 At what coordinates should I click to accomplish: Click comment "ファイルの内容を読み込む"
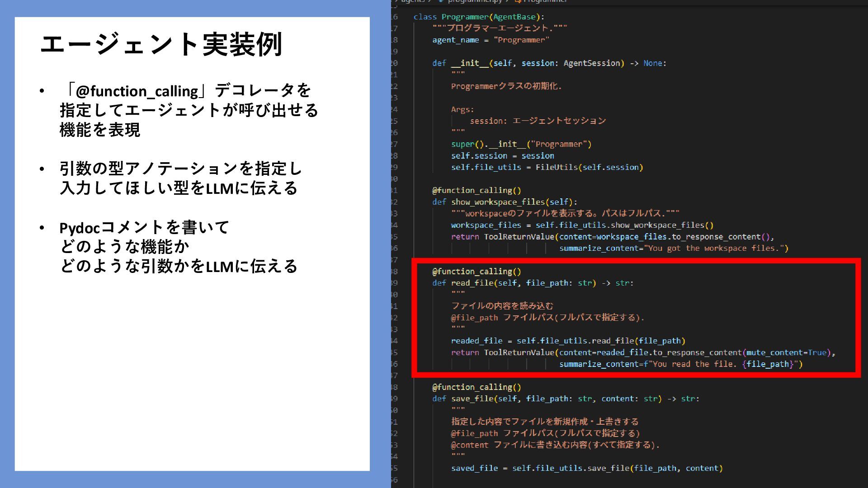[x=502, y=306]
